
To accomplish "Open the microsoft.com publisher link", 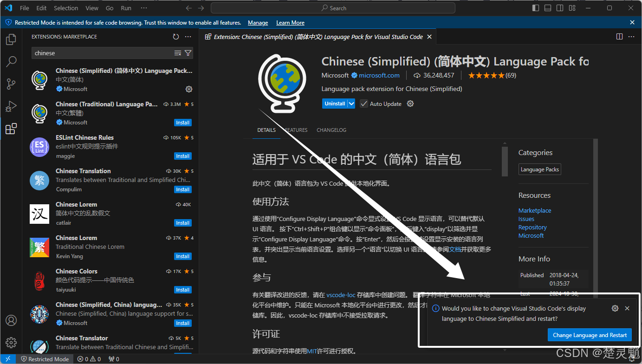I will pyautogui.click(x=379, y=75).
